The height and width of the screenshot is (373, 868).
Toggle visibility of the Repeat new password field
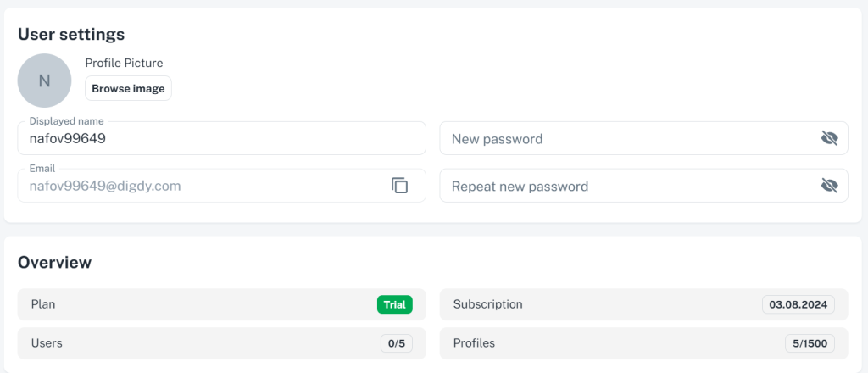(829, 186)
